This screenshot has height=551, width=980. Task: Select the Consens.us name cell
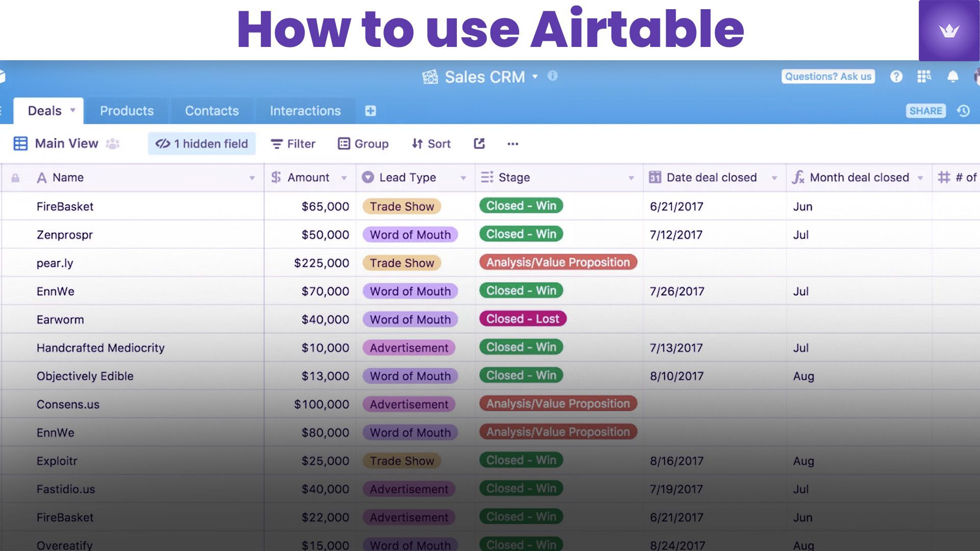pos(133,405)
